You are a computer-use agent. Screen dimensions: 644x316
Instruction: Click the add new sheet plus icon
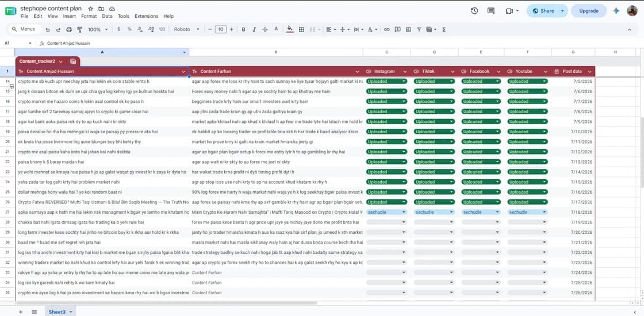click(21, 312)
